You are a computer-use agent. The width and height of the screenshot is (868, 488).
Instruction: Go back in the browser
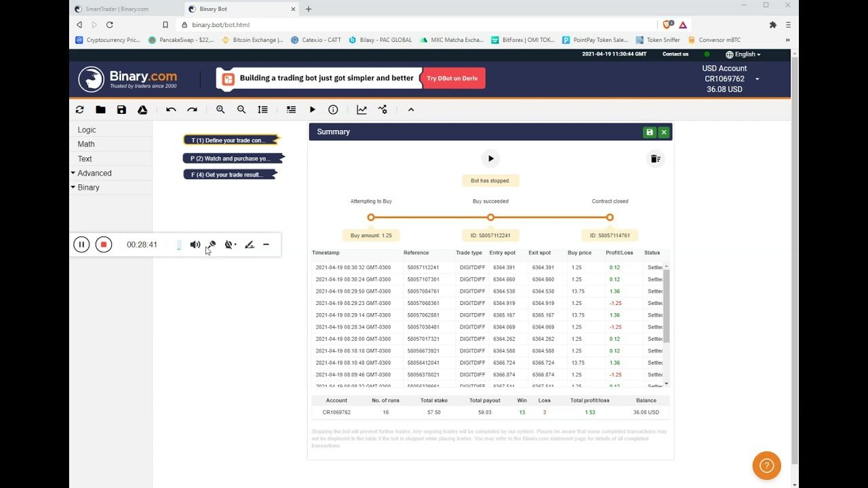click(x=79, y=24)
